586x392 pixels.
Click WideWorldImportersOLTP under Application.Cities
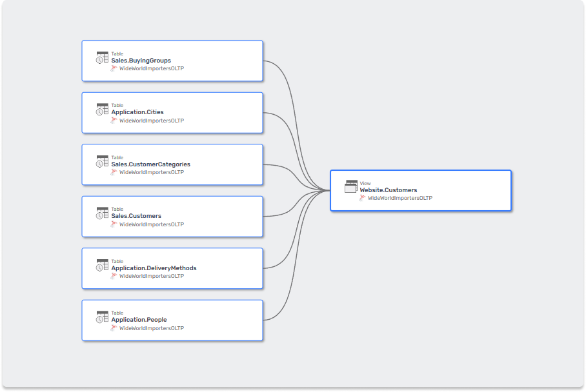coord(152,121)
